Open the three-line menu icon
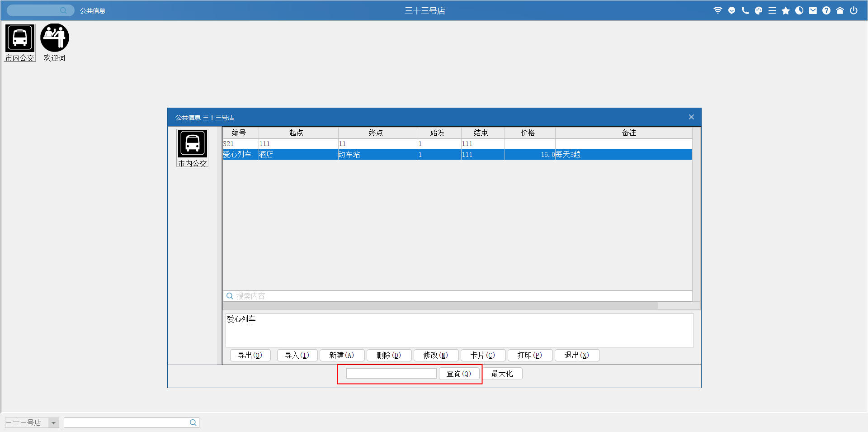Screen dimensions: 868x432 pos(772,10)
